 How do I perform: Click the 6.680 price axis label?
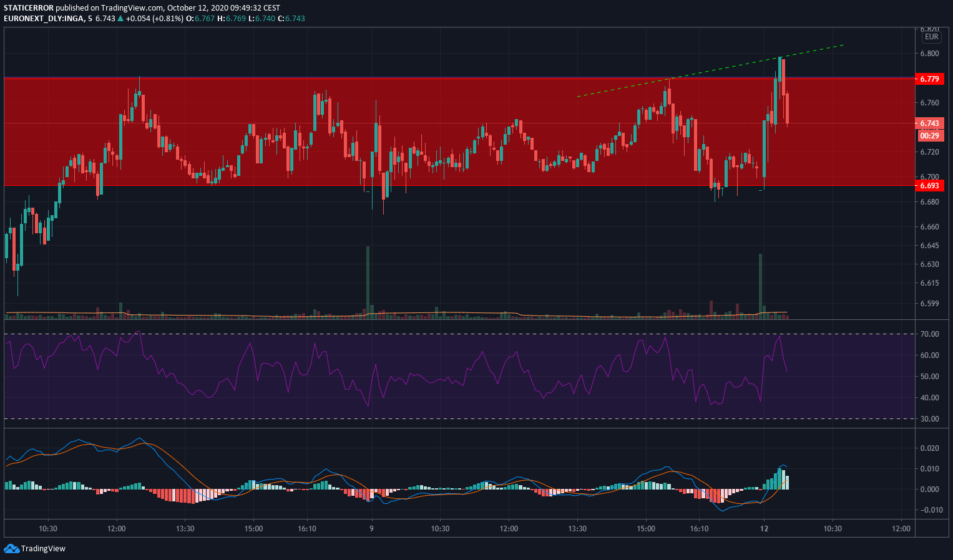tap(929, 202)
